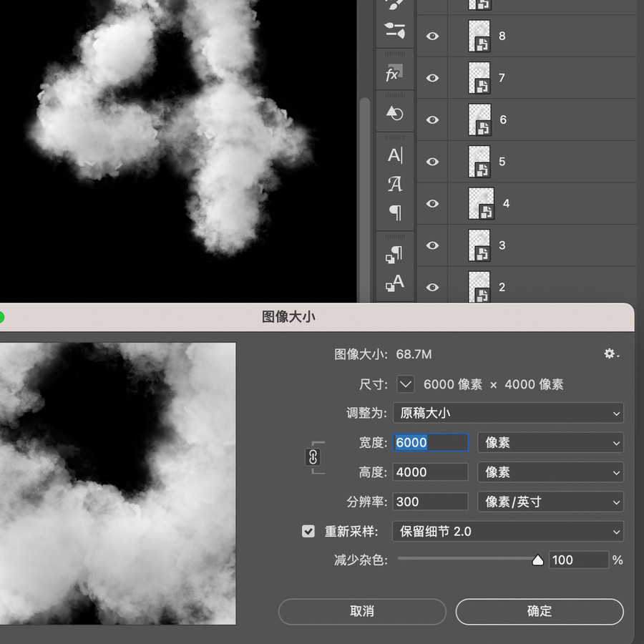Image resolution: width=644 pixels, height=644 pixels.
Task: Hide layer 7 via eye icon
Action: click(x=432, y=78)
